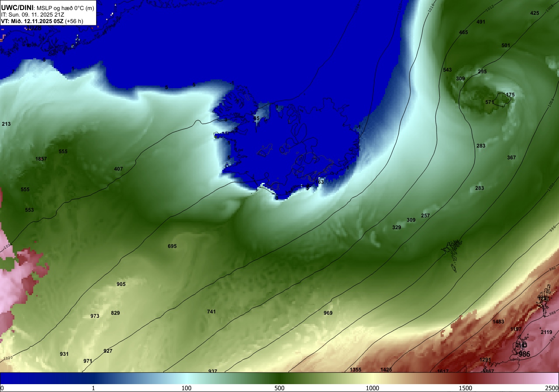Click the map value 969
Screen dimensions: 559x392
328,313
